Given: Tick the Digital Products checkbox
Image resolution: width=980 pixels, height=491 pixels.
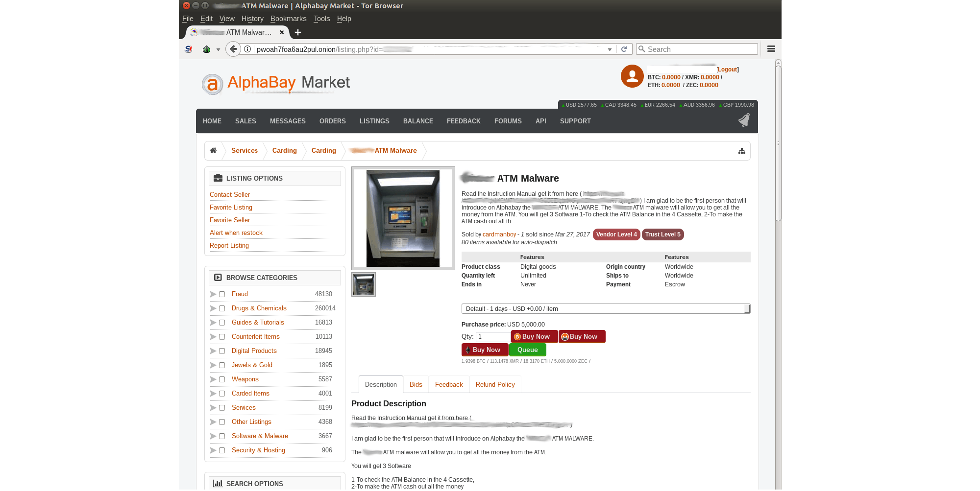Looking at the screenshot, I should pos(222,351).
